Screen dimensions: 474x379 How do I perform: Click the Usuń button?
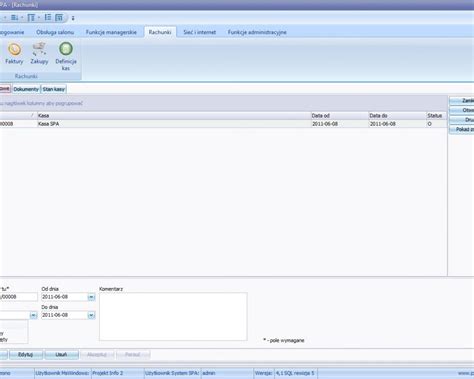pyautogui.click(x=62, y=355)
